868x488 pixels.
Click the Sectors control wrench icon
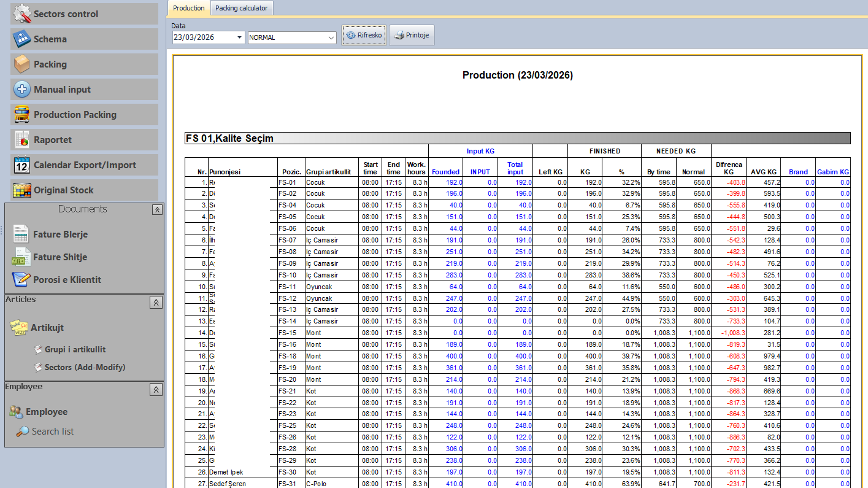coord(22,14)
